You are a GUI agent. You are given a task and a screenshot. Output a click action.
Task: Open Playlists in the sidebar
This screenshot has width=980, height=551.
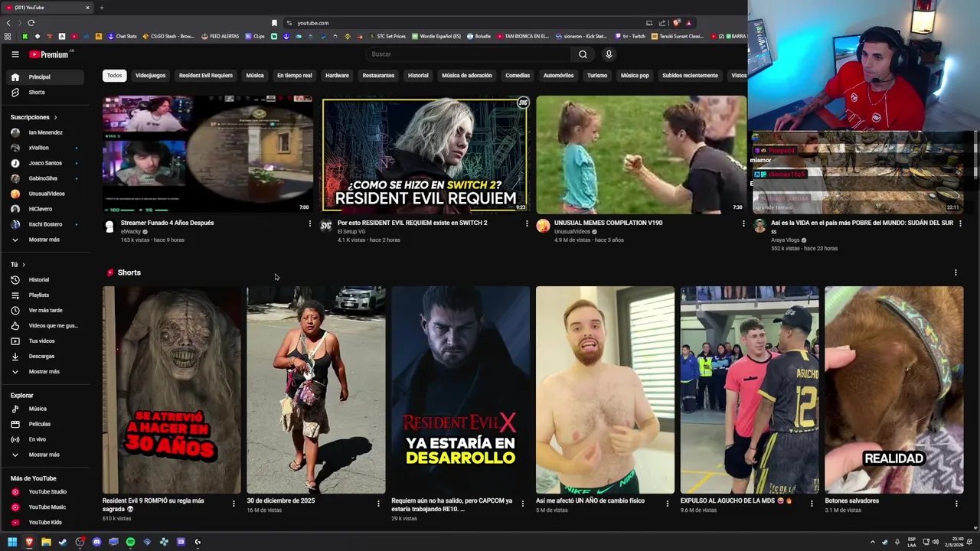click(45, 295)
